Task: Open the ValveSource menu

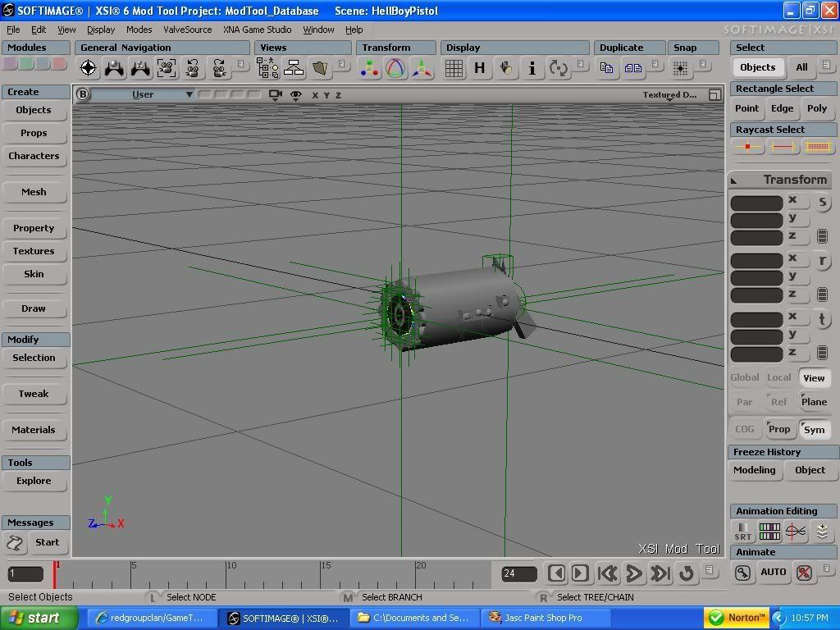Action: pyautogui.click(x=188, y=30)
